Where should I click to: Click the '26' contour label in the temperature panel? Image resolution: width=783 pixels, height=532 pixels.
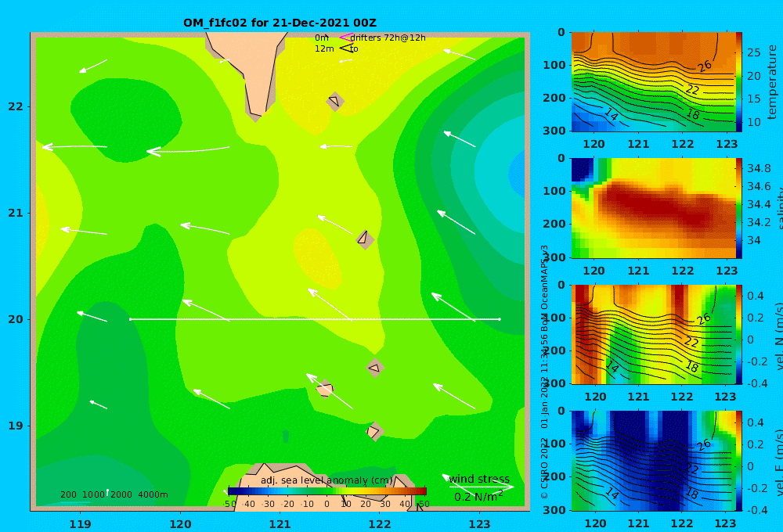(705, 66)
